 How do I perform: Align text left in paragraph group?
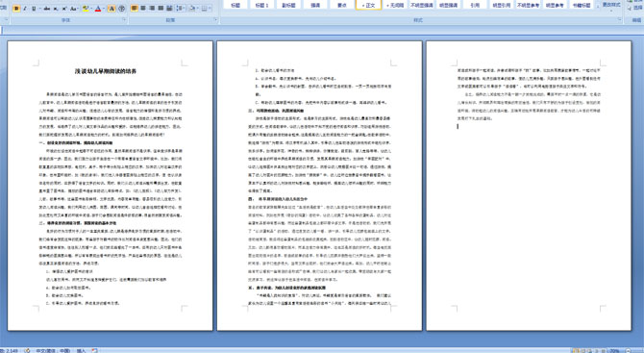(135, 9)
